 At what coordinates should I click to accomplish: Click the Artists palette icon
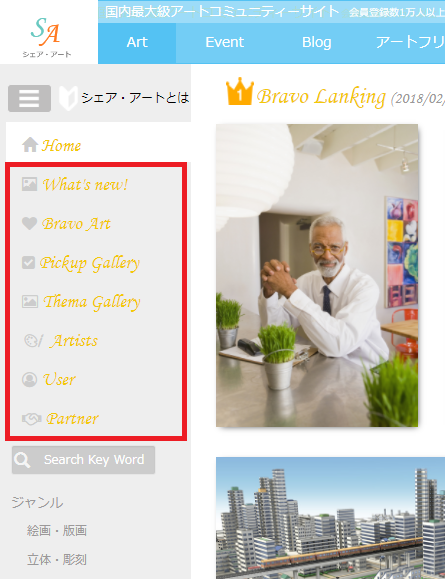click(33, 340)
